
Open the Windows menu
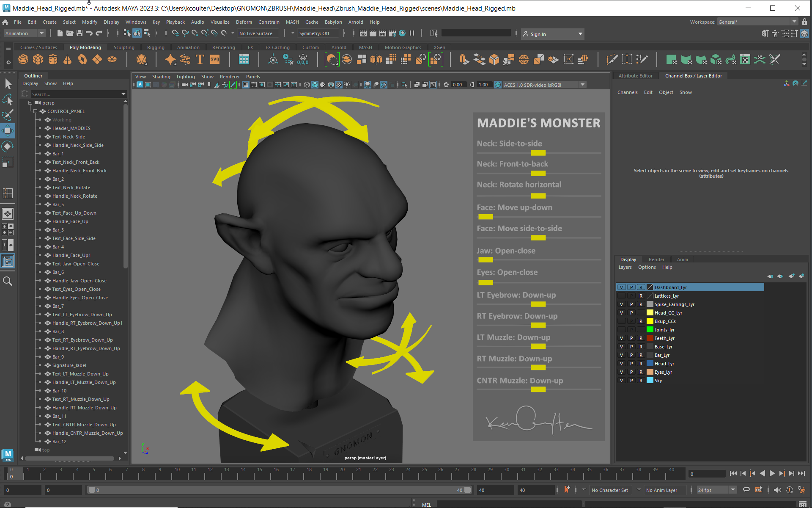point(136,22)
